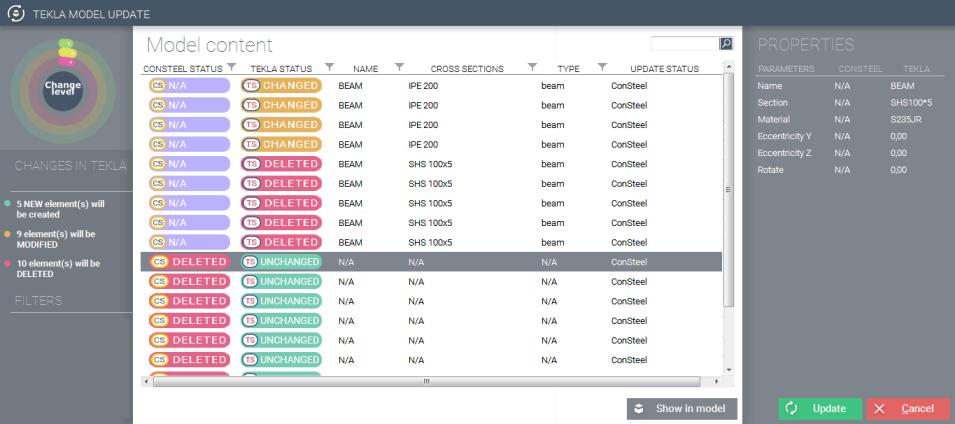This screenshot has height=424, width=955.
Task: Click the Show in model cube icon
Action: (639, 409)
